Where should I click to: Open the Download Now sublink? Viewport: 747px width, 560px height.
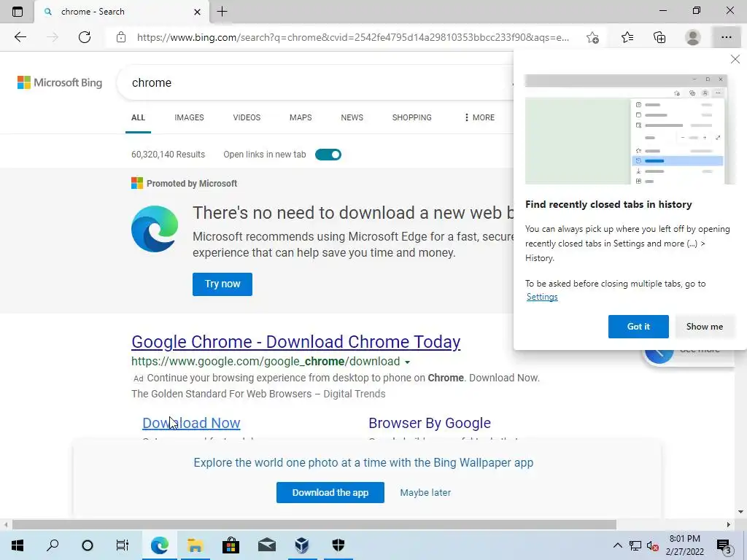point(192,423)
